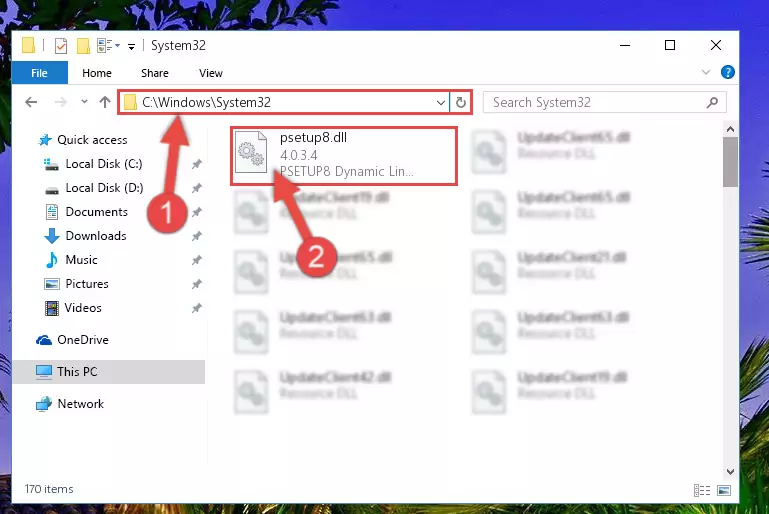The width and height of the screenshot is (769, 514).
Task: Click pin icon next to Downloads
Action: pyautogui.click(x=197, y=236)
